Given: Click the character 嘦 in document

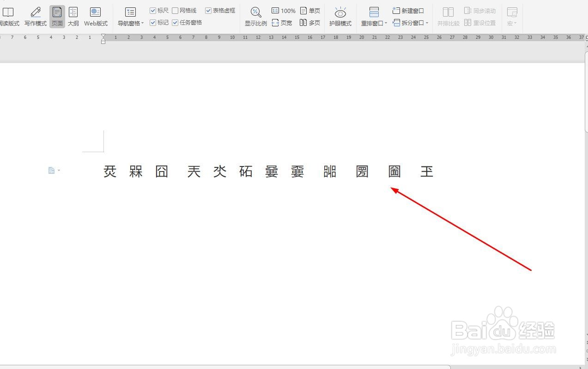Looking at the screenshot, I should (272, 172).
